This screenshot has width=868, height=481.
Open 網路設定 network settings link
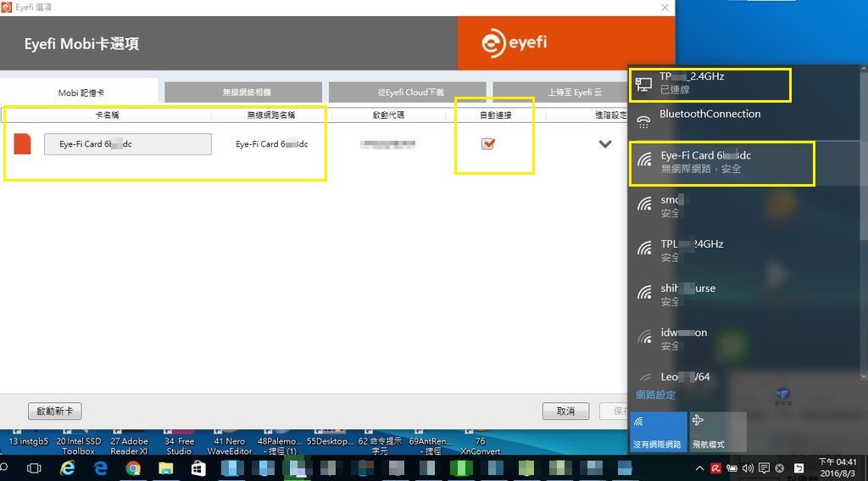655,395
